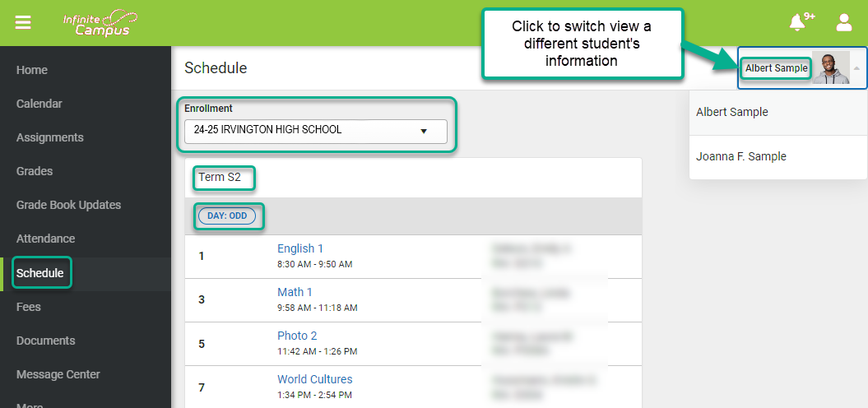Click the DAY: ODD badge
868x408 pixels.
[227, 216]
